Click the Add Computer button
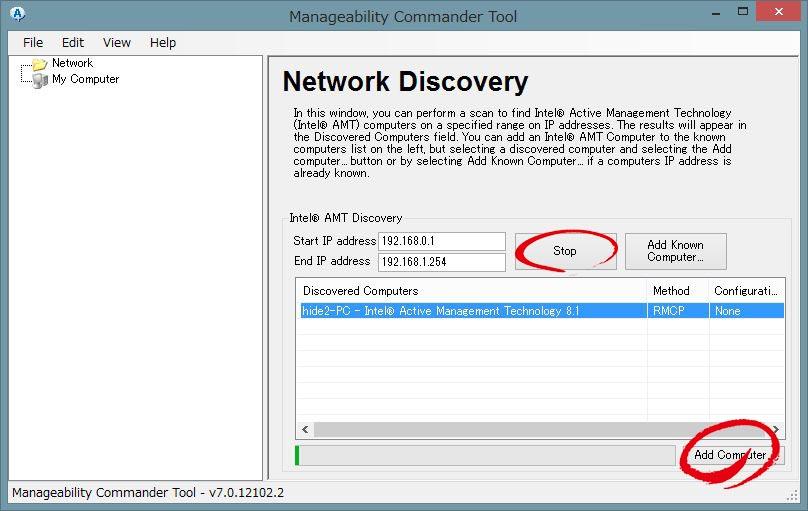The image size is (808, 511). click(x=732, y=455)
